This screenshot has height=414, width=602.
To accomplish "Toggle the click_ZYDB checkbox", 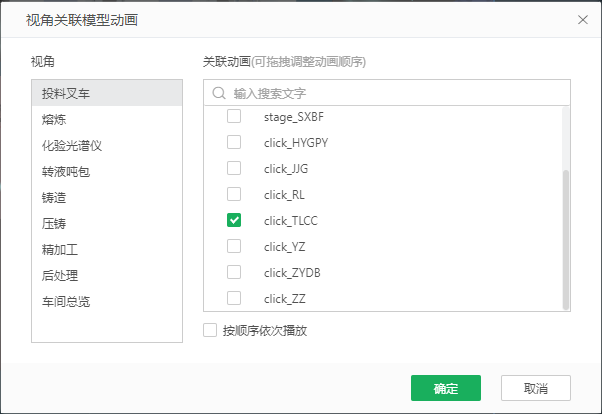I will tap(234, 272).
